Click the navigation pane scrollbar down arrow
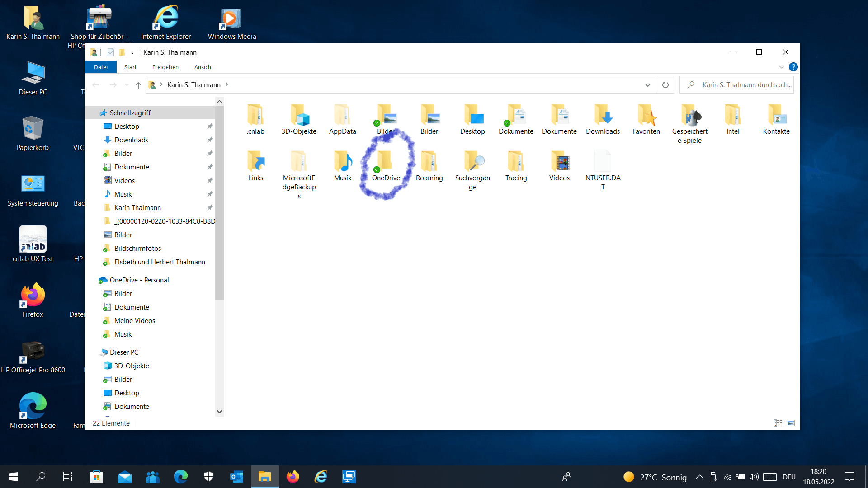Image resolution: width=868 pixels, height=488 pixels. pyautogui.click(x=219, y=412)
